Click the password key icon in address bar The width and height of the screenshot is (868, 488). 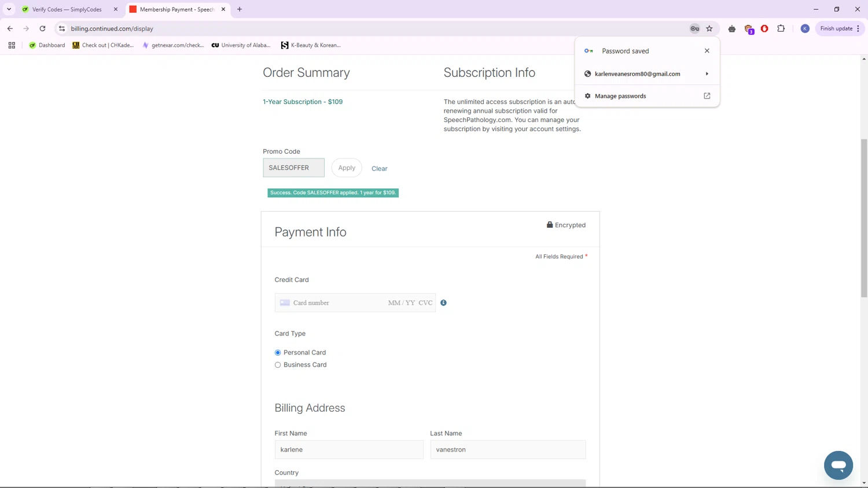click(694, 28)
